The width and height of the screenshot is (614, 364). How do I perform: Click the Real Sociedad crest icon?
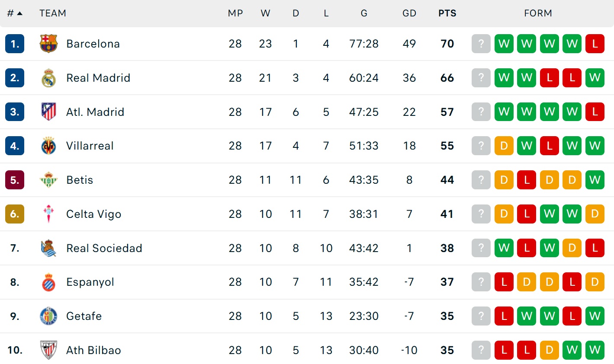pyautogui.click(x=48, y=248)
